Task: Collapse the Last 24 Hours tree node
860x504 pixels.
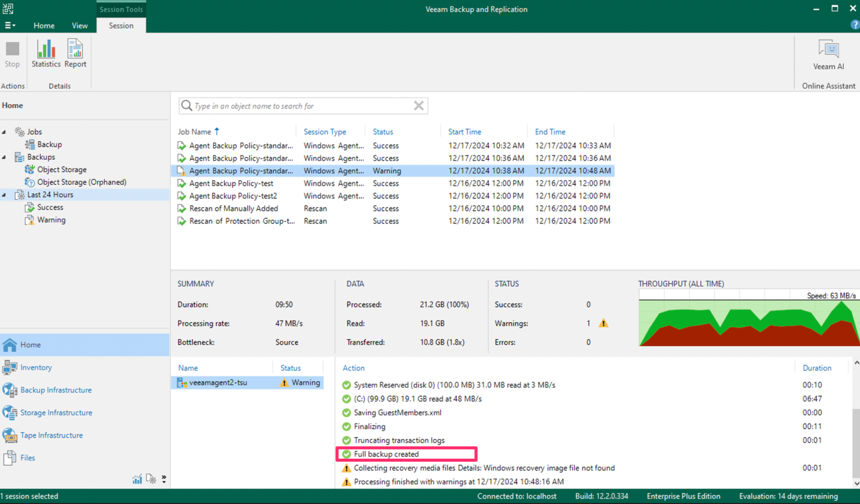Action: [4, 195]
